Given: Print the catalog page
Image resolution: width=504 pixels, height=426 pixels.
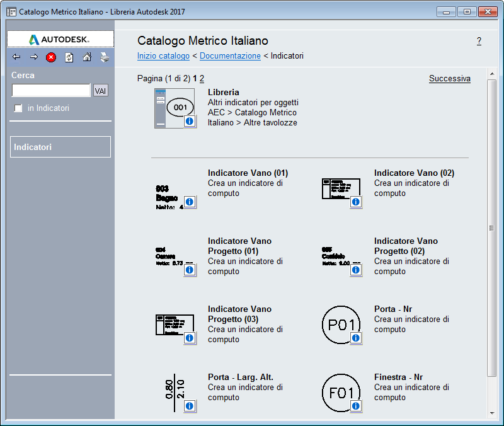Looking at the screenshot, I should click(x=105, y=57).
